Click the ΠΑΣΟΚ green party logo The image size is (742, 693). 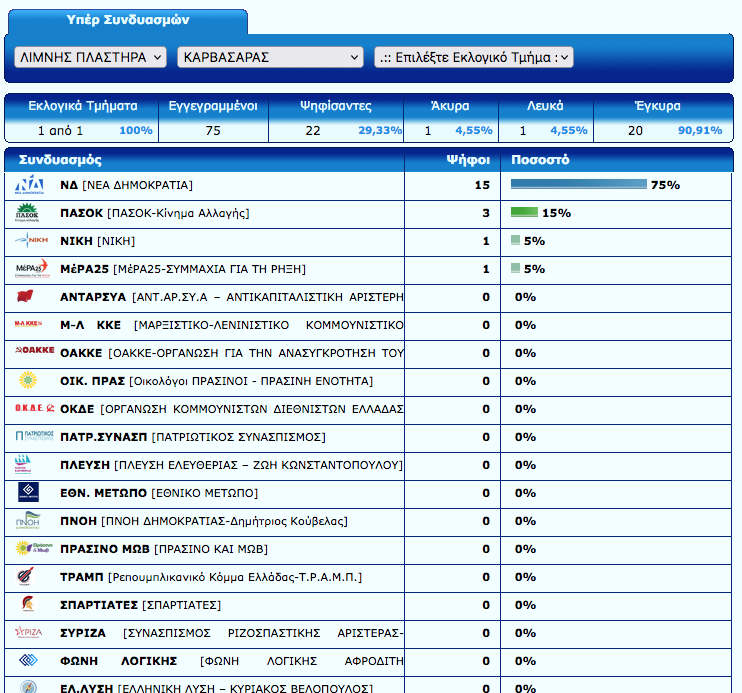[x=30, y=213]
